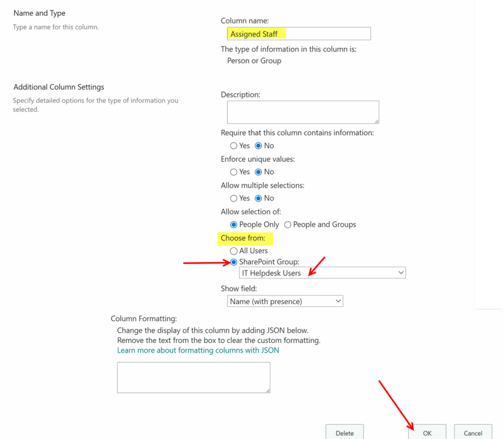Click the Description box resize handle

click(x=376, y=121)
